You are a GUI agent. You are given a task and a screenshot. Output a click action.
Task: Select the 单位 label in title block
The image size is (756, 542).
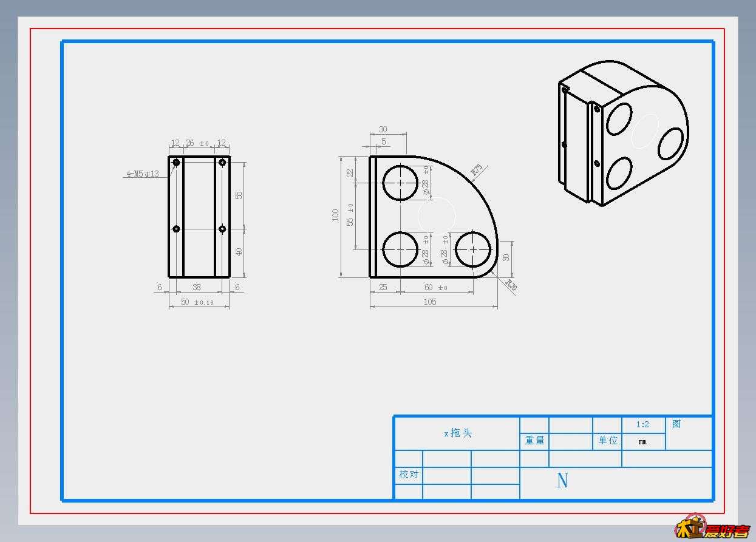[x=608, y=441]
